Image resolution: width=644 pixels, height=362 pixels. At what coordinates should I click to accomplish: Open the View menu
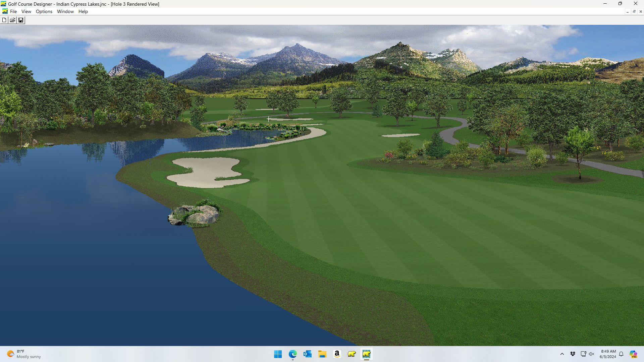26,11
